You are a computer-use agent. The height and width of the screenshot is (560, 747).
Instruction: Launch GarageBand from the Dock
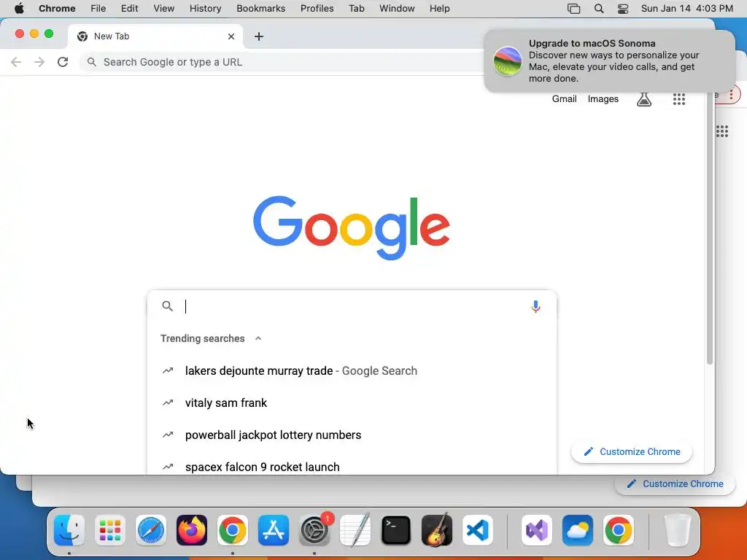[437, 530]
